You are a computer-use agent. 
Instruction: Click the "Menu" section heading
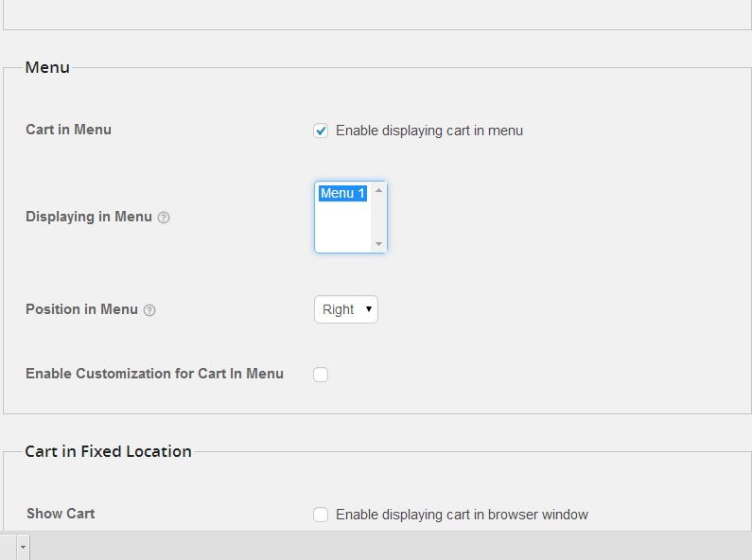pyautogui.click(x=47, y=67)
